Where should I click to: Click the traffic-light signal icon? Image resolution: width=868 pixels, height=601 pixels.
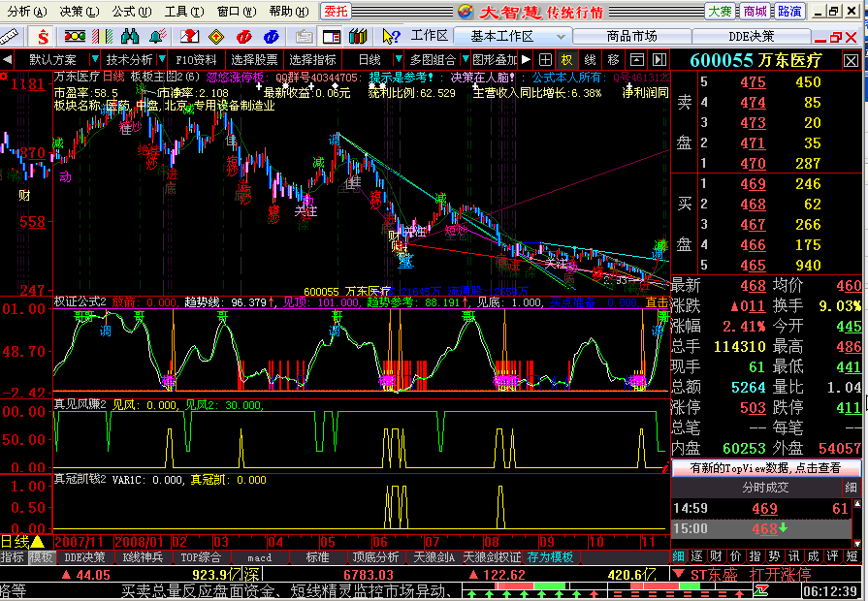click(x=75, y=37)
